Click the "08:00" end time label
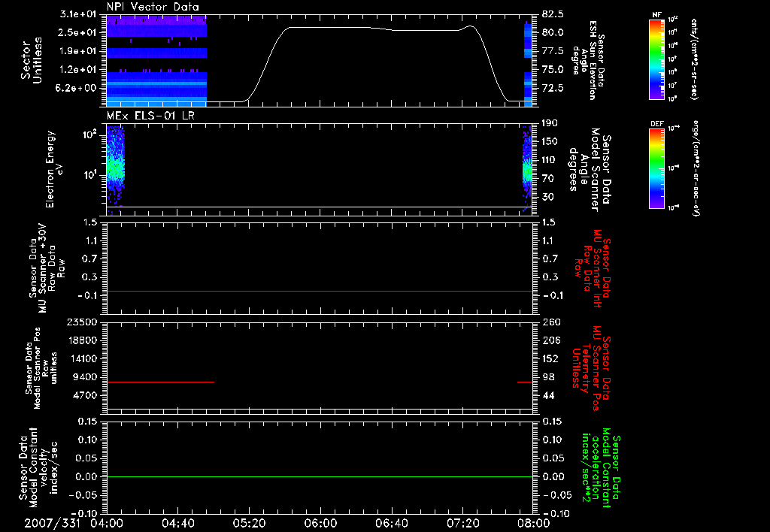The image size is (770, 532). pyautogui.click(x=534, y=523)
